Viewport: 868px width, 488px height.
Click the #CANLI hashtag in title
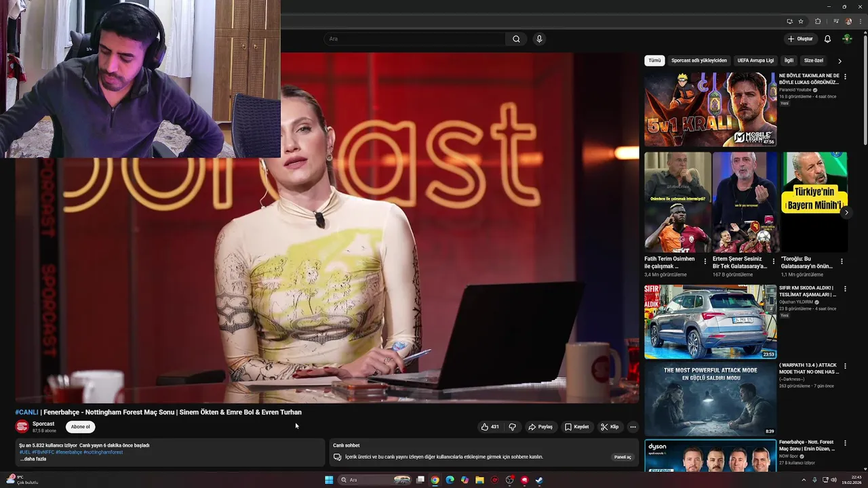(27, 412)
